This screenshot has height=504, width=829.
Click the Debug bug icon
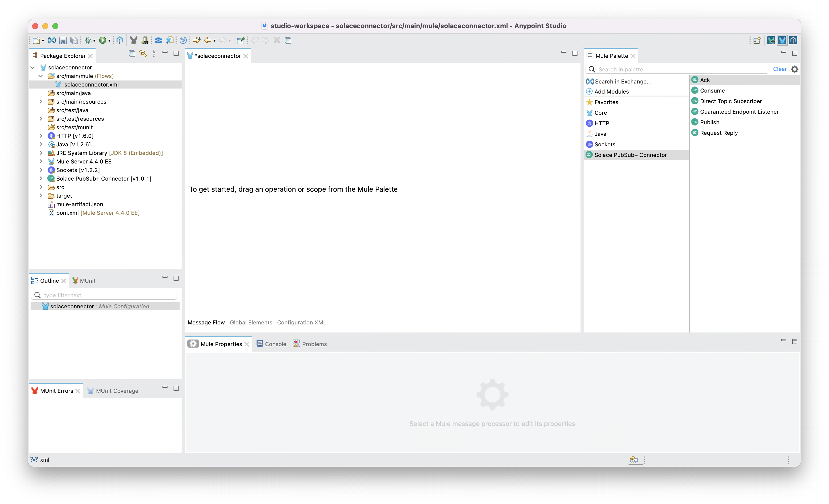88,40
